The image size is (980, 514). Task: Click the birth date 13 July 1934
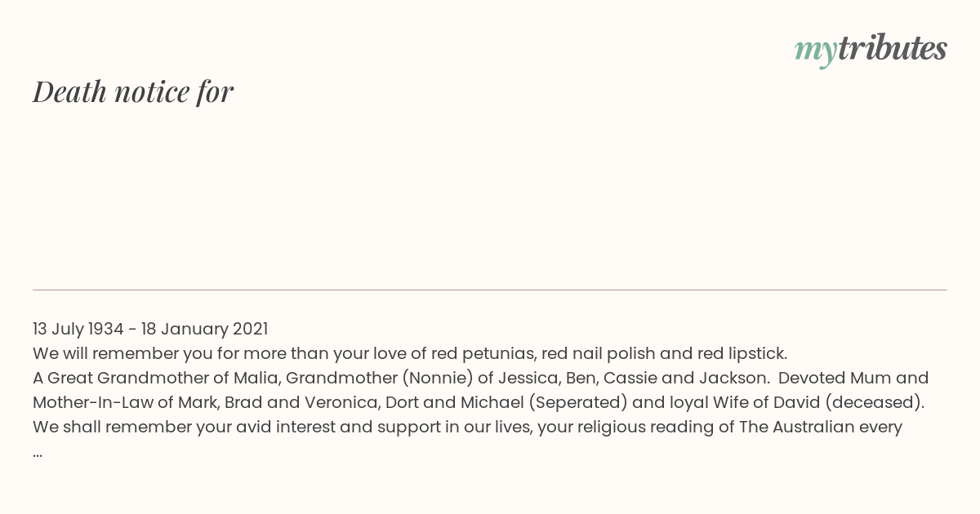78,329
